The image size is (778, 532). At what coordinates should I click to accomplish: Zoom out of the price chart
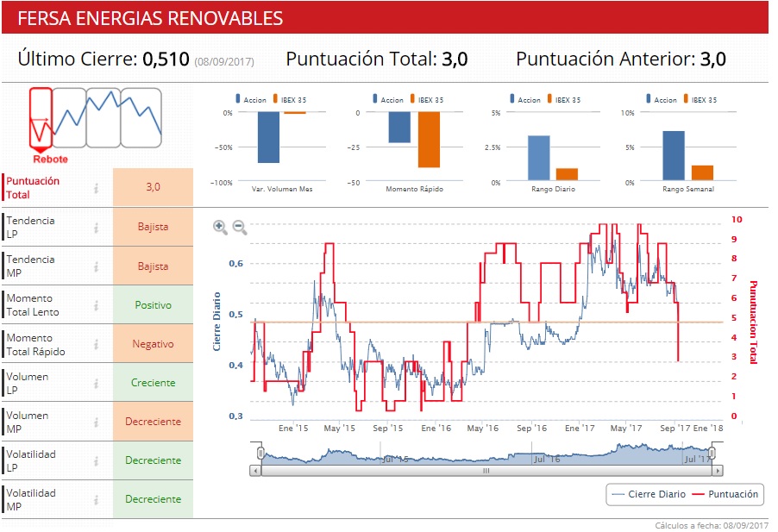tap(240, 227)
